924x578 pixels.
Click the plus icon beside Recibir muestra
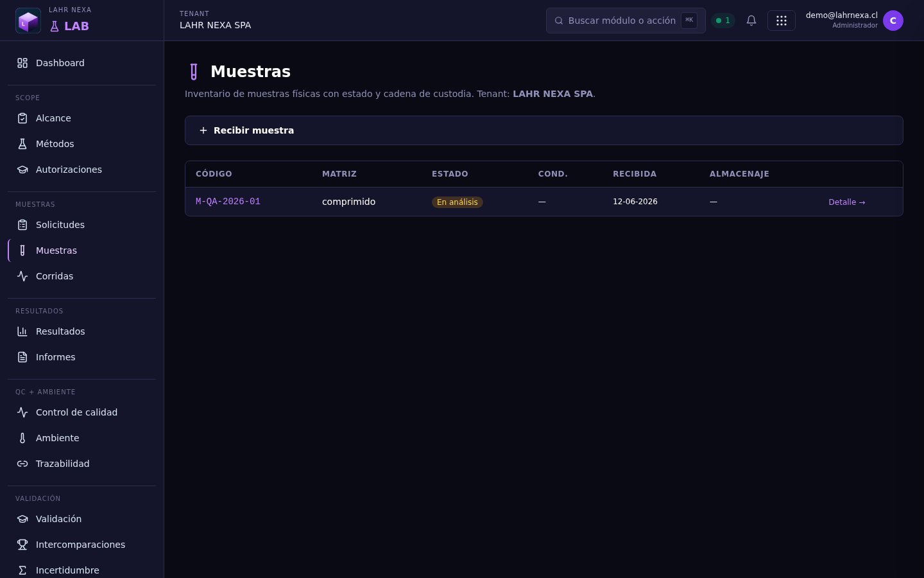[203, 130]
